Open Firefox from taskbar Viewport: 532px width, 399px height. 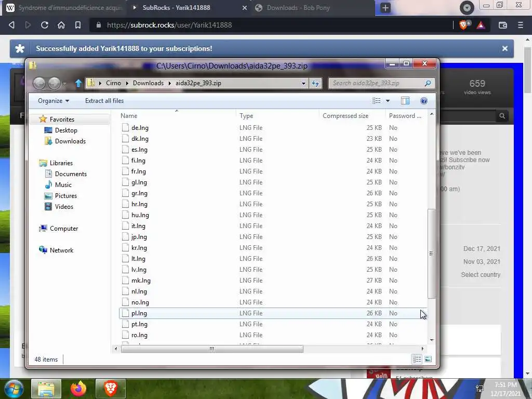point(78,389)
